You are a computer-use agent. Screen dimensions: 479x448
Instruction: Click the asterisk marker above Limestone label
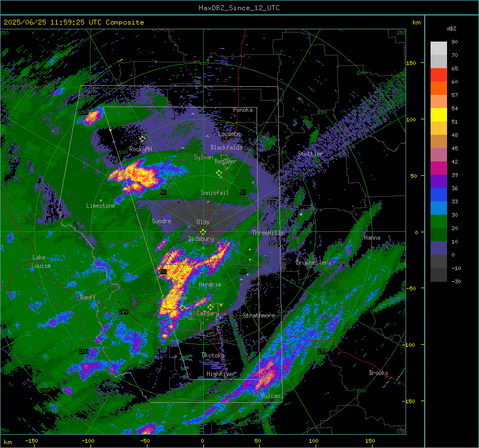click(101, 201)
